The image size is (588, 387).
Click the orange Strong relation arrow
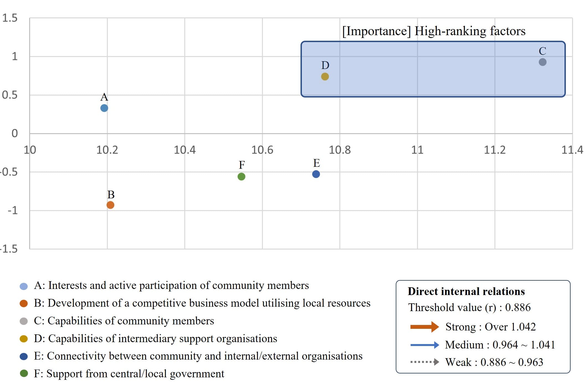(424, 327)
